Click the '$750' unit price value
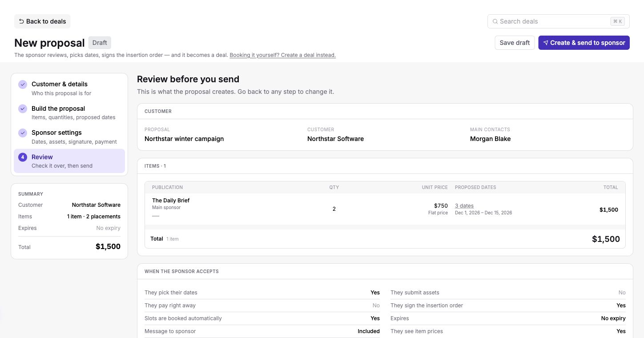644x338 pixels. [x=441, y=206]
